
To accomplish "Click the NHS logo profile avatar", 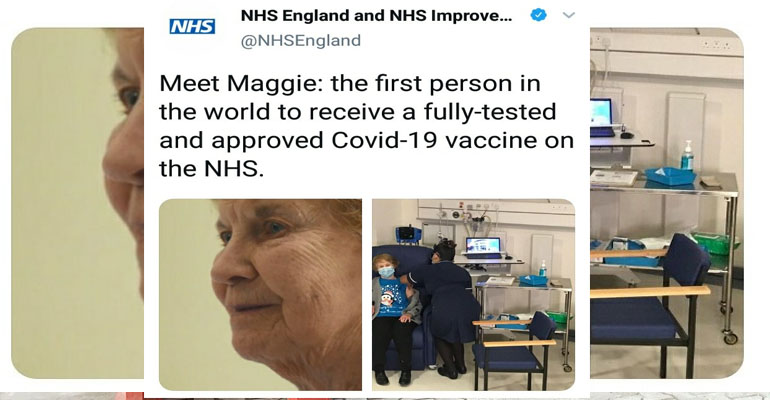I will tap(192, 26).
